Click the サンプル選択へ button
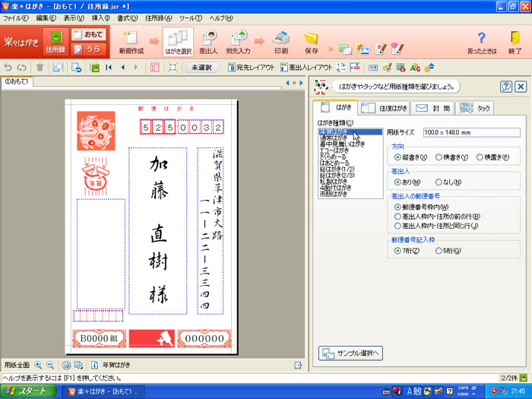 [351, 353]
